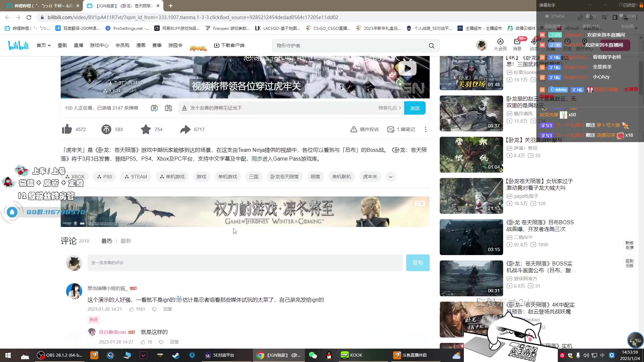This screenshot has width=644, height=362.
Task: Open the 赛事 nav item
Action: tap(157, 45)
